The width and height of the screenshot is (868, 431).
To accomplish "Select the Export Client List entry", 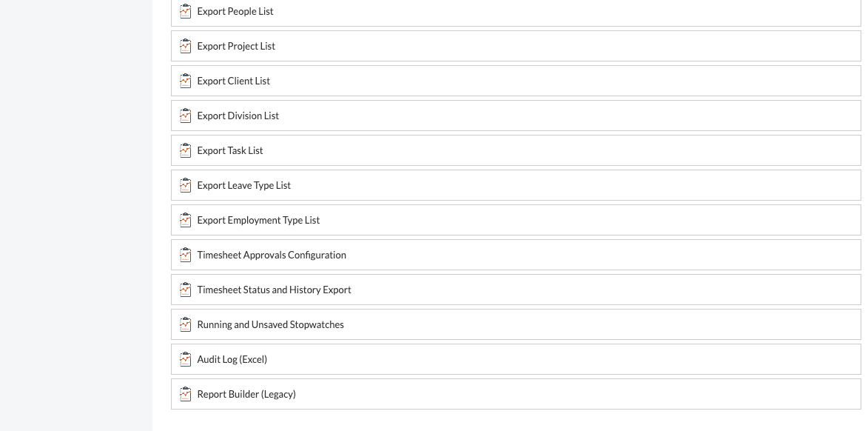I will coord(233,81).
